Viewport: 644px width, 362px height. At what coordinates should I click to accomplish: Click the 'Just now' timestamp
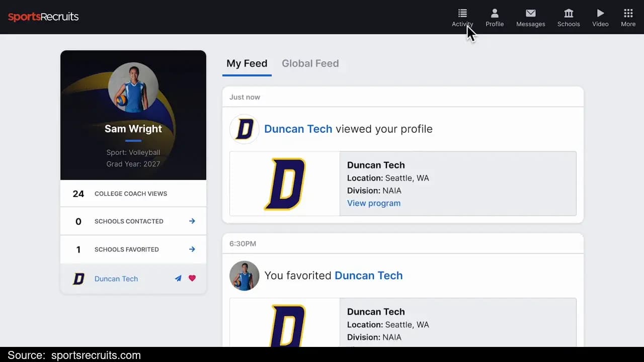tap(245, 97)
